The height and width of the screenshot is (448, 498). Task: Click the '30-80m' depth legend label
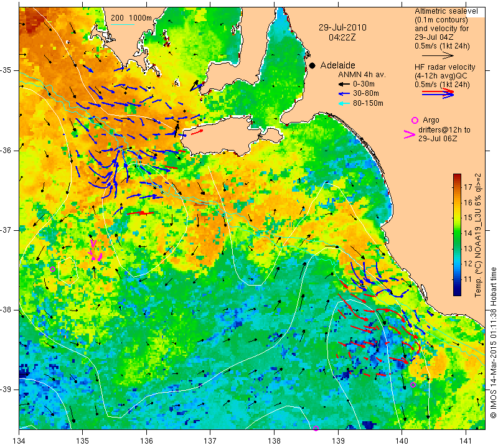(x=366, y=94)
